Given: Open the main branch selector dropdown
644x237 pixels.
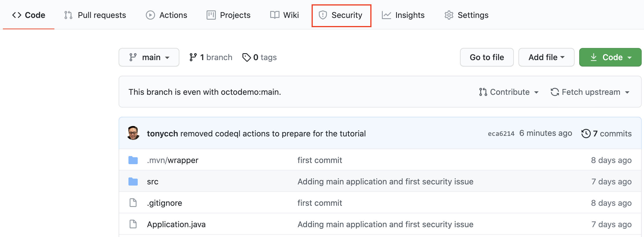Looking at the screenshot, I should 149,57.
